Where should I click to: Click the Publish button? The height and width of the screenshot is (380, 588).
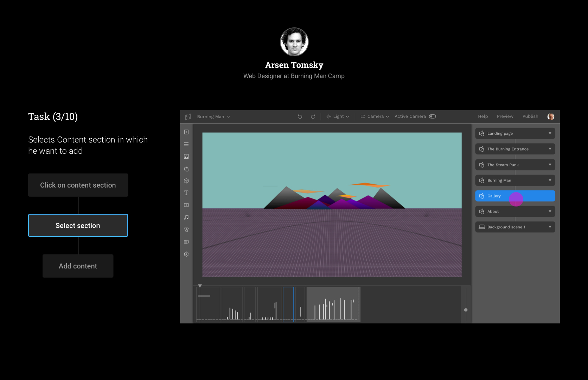(x=530, y=116)
